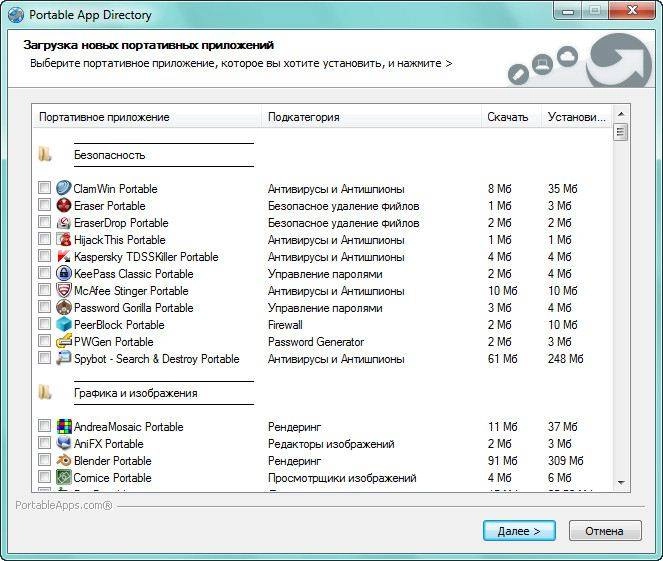Click the PeerBlock Portable cube icon
This screenshot has height=561, width=663.
click(63, 324)
